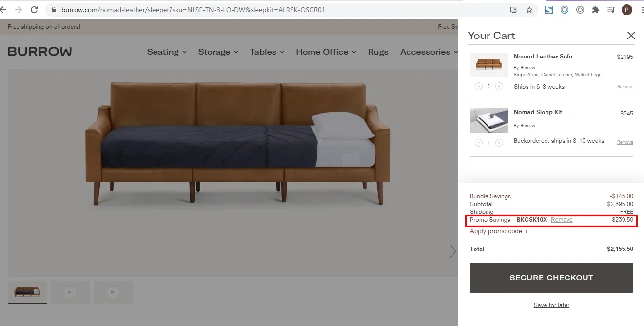Viewport: 644px width, 326px height.
Task: Click Free shipping on all orders banner
Action: click(x=44, y=27)
